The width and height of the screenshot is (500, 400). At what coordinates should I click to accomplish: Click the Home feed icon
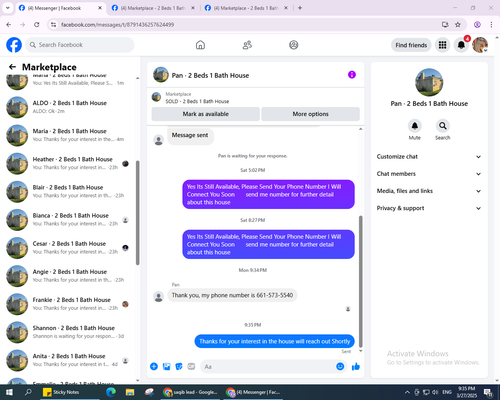coord(200,45)
